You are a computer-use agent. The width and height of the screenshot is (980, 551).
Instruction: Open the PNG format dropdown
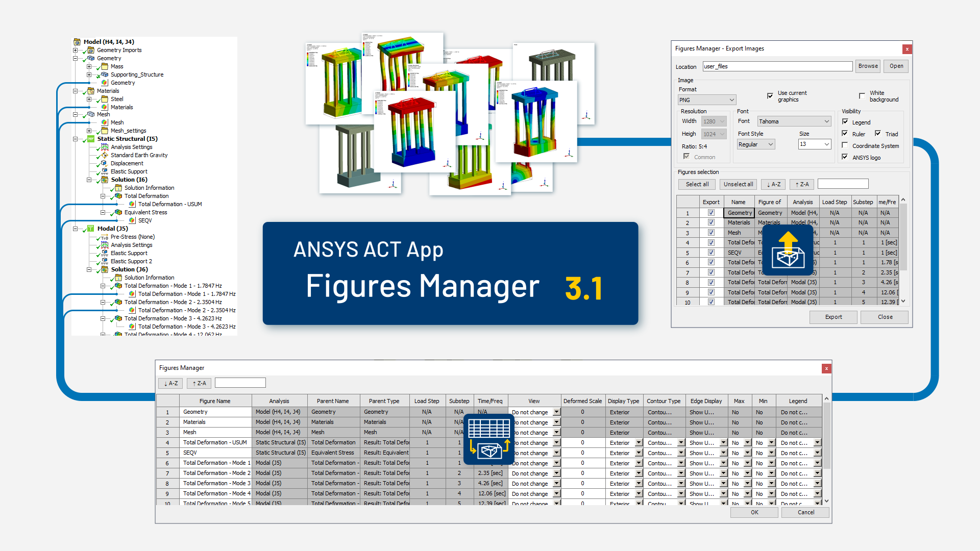point(707,100)
